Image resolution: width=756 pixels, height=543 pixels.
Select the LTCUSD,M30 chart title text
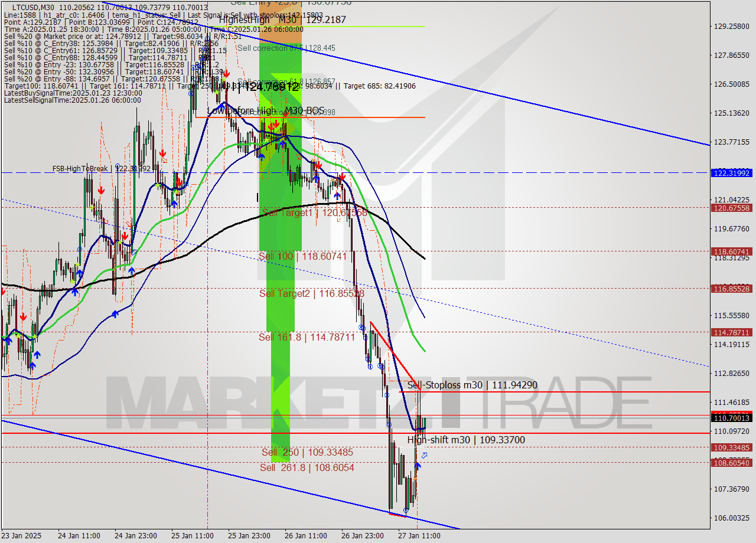pyautogui.click(x=34, y=7)
